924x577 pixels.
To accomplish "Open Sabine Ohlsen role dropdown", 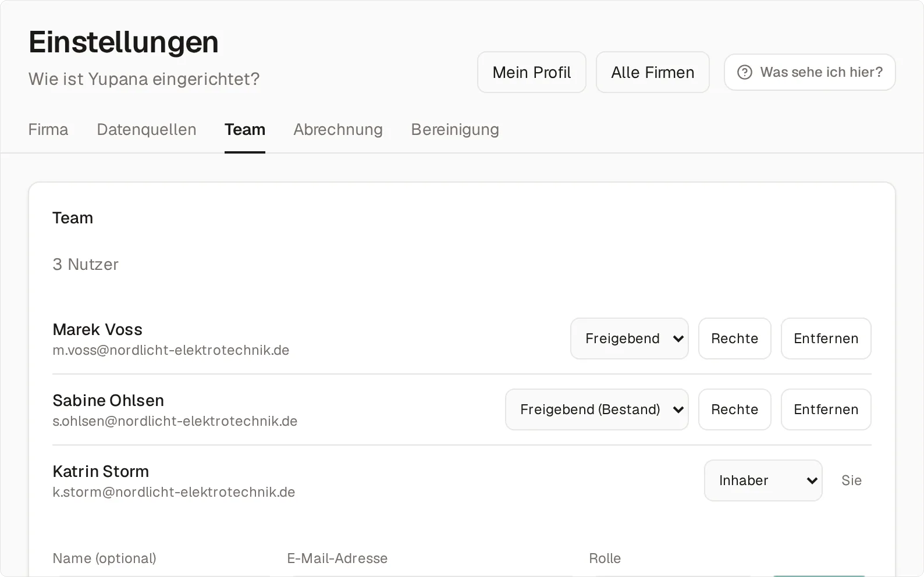I will point(597,409).
